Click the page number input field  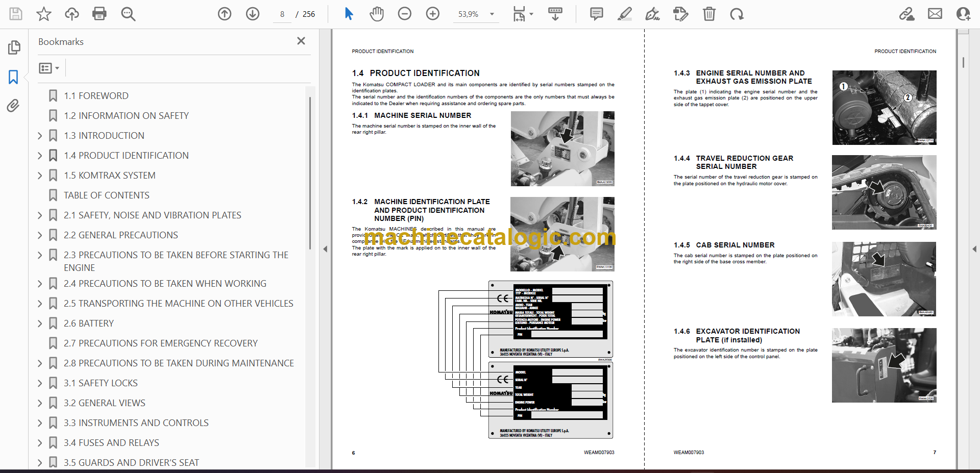point(282,14)
